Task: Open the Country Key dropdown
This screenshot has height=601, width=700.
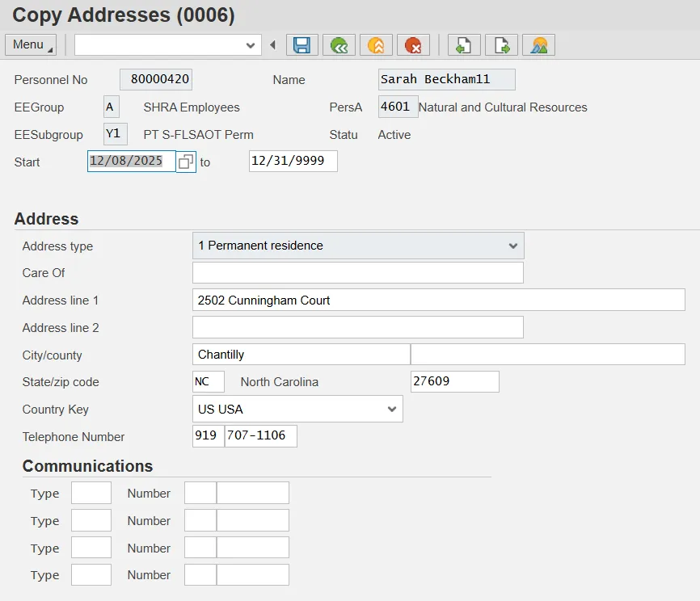Action: pos(392,409)
